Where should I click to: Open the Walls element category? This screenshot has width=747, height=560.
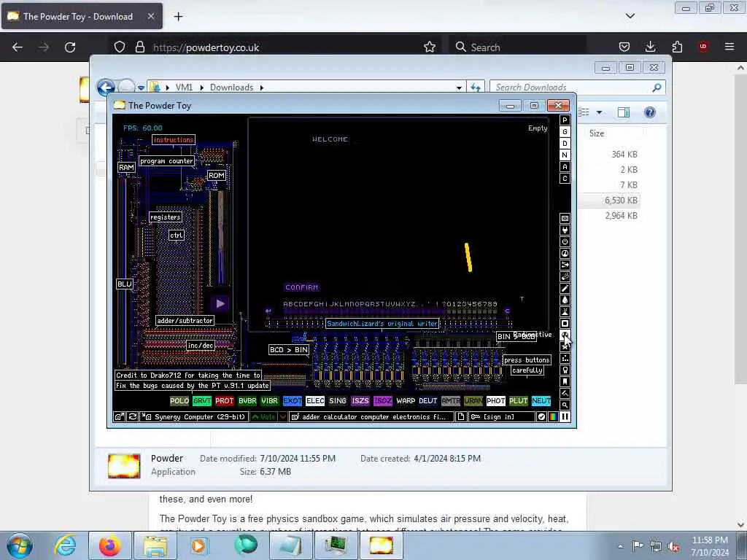click(x=565, y=218)
